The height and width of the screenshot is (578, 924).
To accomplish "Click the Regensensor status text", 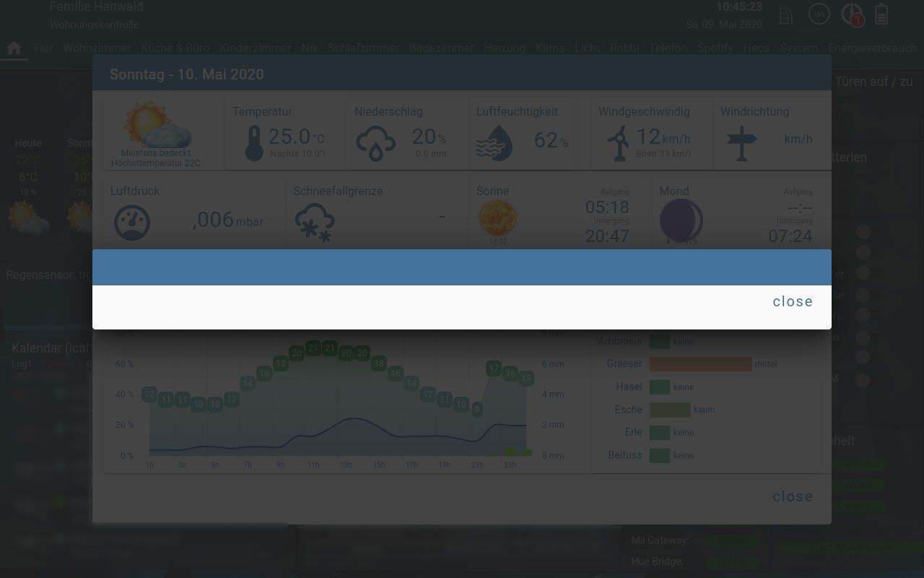I will (49, 275).
